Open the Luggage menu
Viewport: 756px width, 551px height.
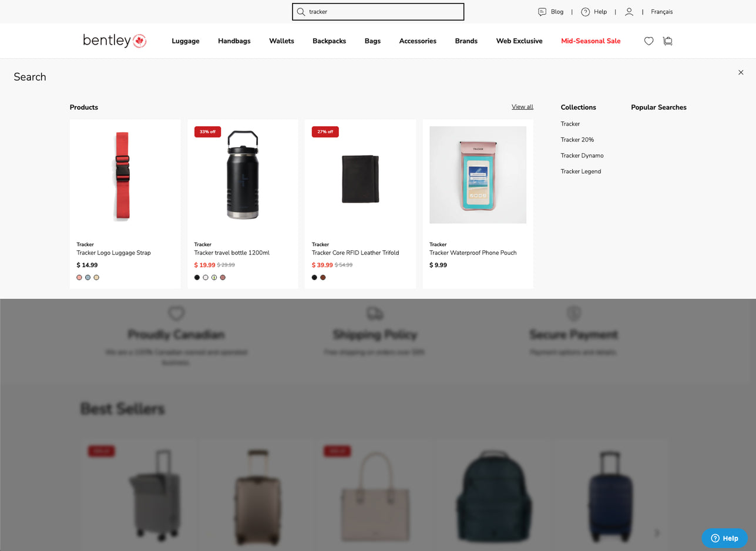pyautogui.click(x=186, y=41)
